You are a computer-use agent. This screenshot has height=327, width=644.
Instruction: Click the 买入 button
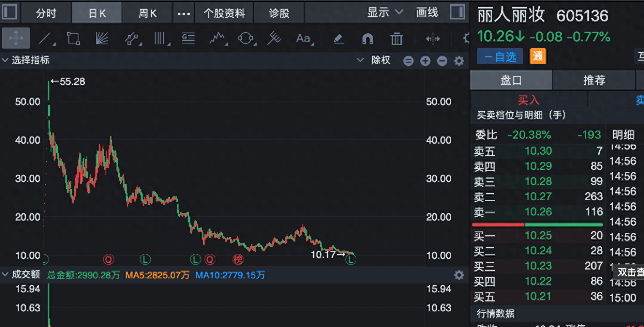click(x=529, y=100)
